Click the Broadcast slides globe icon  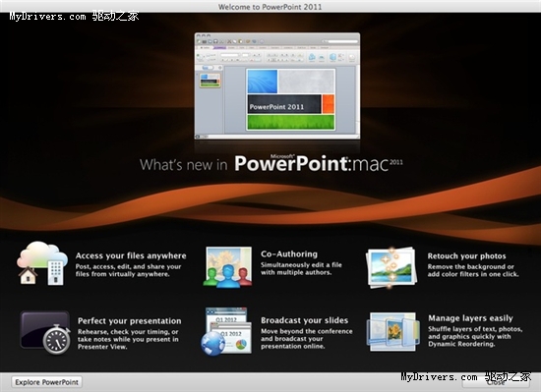pyautogui.click(x=226, y=332)
